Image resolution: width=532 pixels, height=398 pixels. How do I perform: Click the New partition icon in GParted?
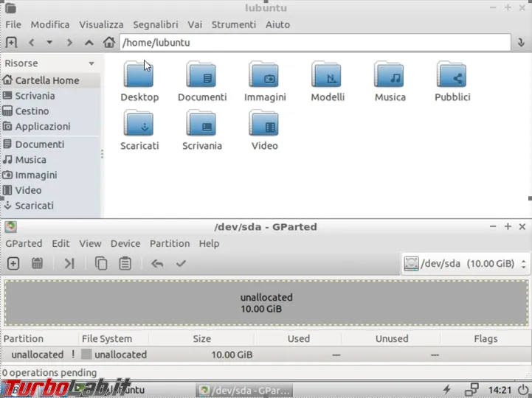click(x=13, y=263)
